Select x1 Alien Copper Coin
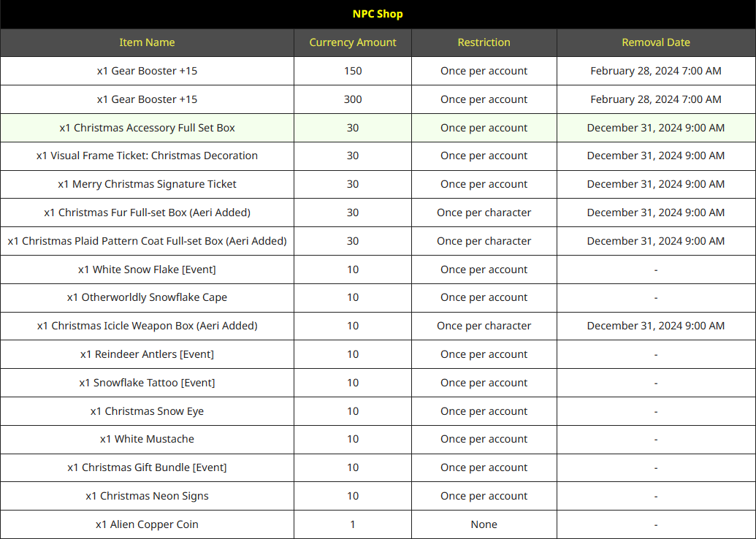The height and width of the screenshot is (539, 756). point(147,524)
